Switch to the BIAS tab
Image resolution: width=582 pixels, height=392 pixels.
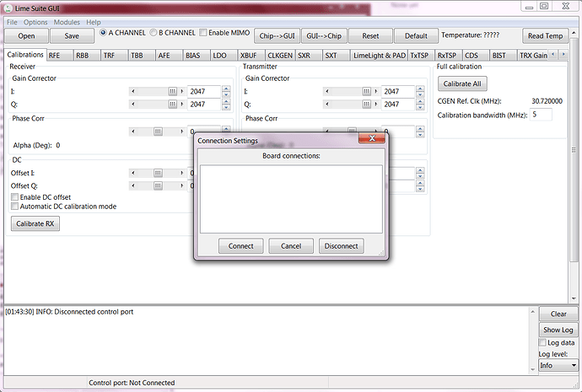tap(197, 56)
